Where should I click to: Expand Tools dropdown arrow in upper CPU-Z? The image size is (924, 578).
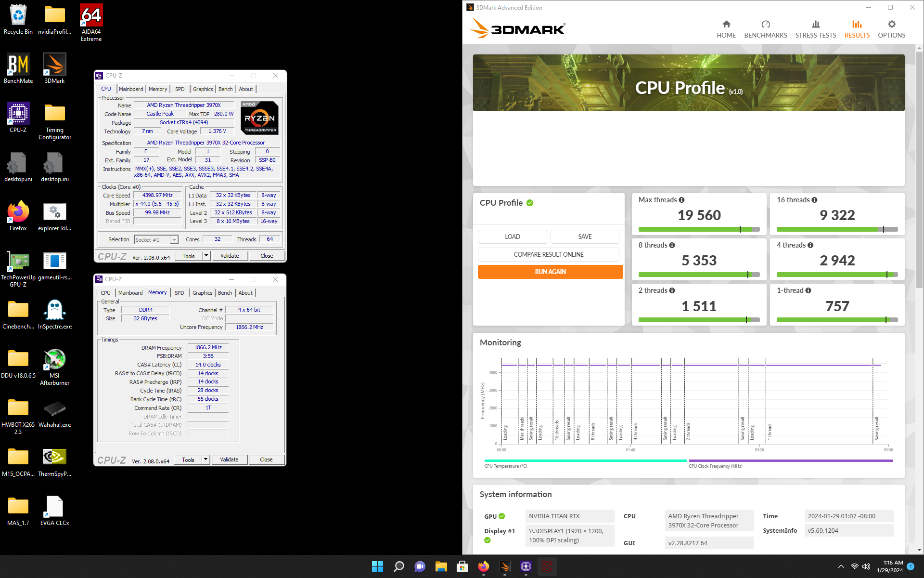(x=206, y=256)
